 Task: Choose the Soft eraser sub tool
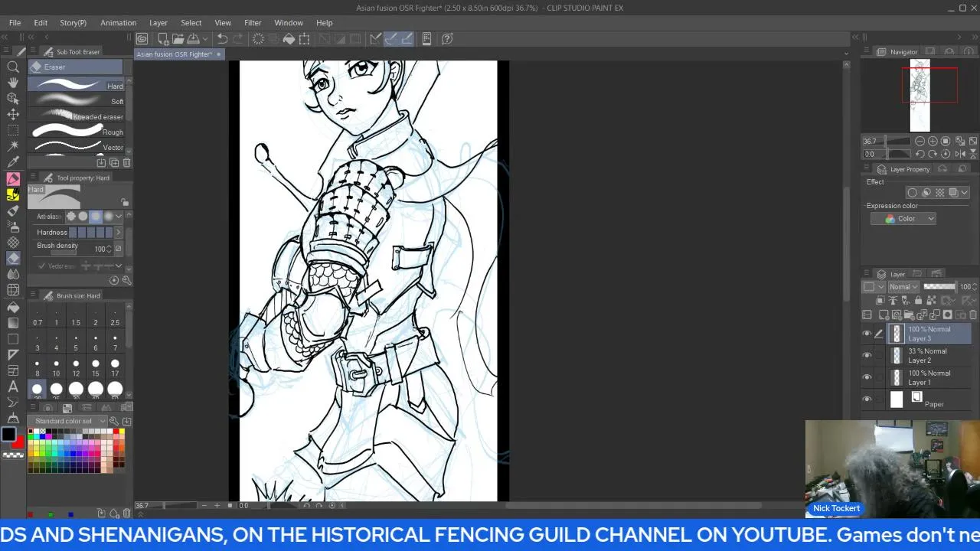pos(77,100)
